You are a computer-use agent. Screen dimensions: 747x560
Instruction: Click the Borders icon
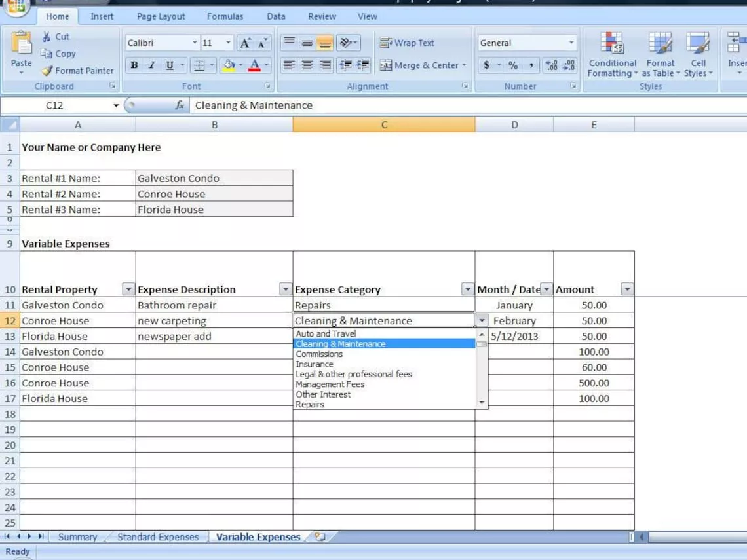point(199,65)
